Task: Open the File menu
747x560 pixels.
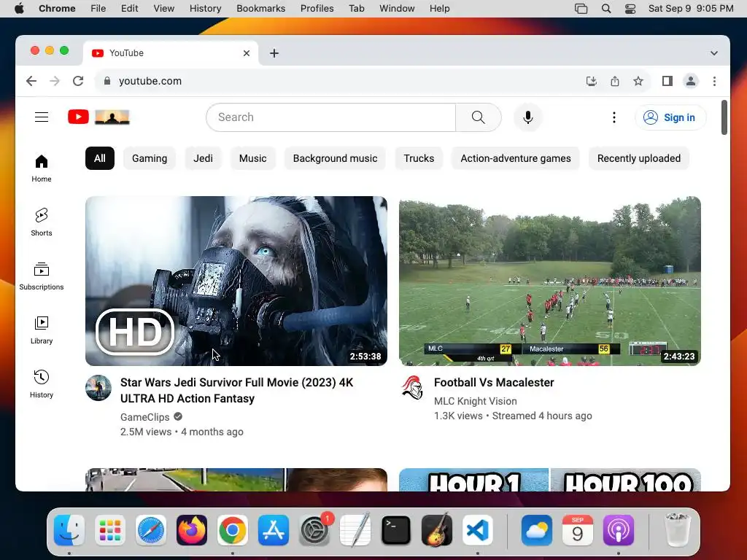Action: pos(98,9)
